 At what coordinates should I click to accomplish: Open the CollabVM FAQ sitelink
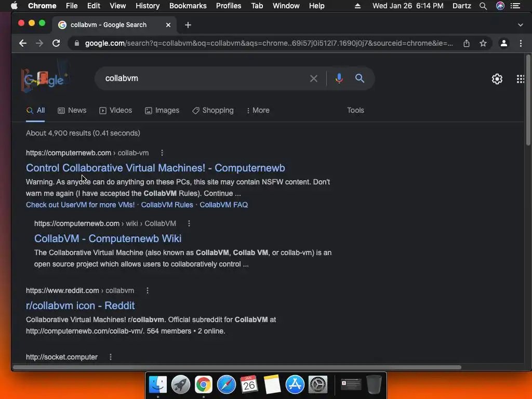tap(223, 205)
